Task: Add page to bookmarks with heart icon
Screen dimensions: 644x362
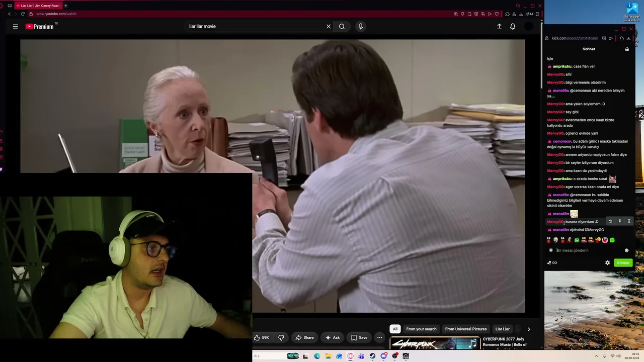Action: coord(497,14)
